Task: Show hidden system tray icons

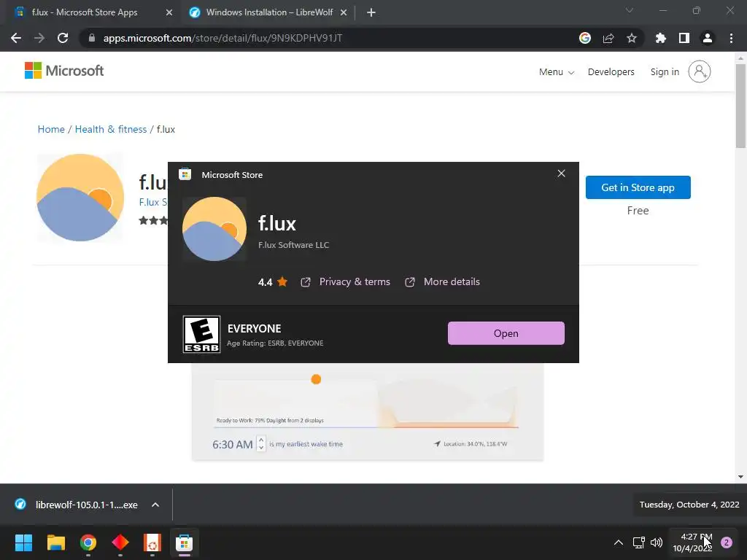Action: tap(619, 542)
